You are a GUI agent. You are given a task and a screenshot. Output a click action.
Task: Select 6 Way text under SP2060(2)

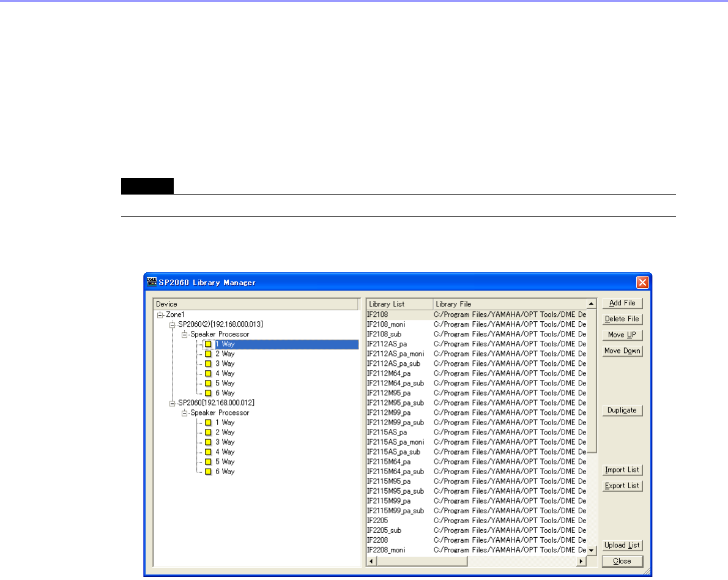225,393
